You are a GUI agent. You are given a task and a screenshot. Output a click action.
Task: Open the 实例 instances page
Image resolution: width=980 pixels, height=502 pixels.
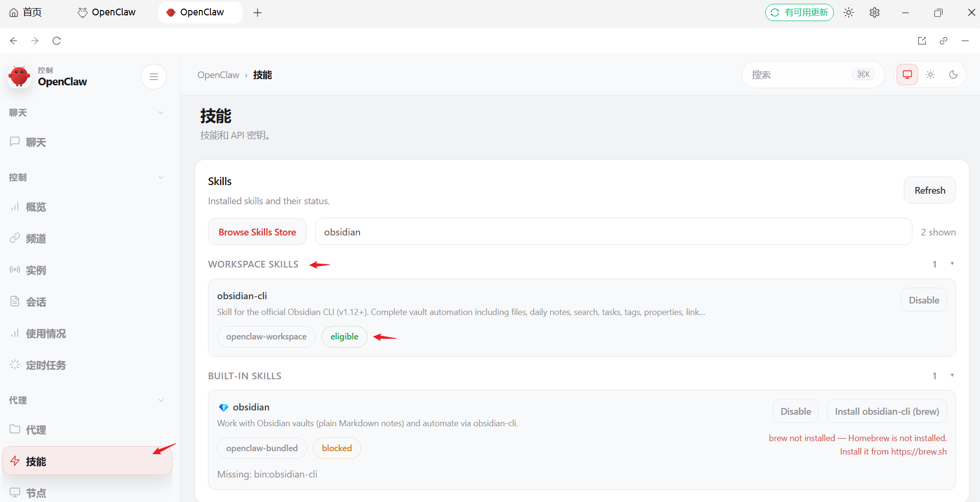[x=87, y=270]
